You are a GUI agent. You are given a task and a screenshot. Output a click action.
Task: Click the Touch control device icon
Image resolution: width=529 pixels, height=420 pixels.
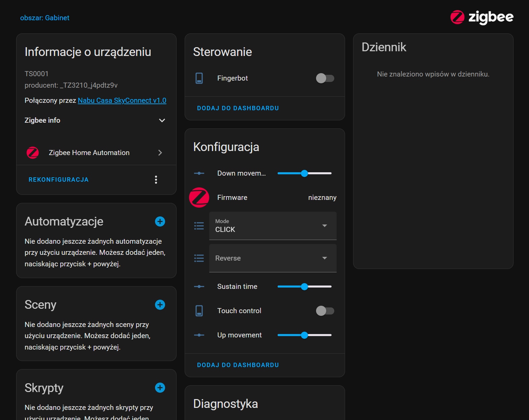pyautogui.click(x=199, y=311)
